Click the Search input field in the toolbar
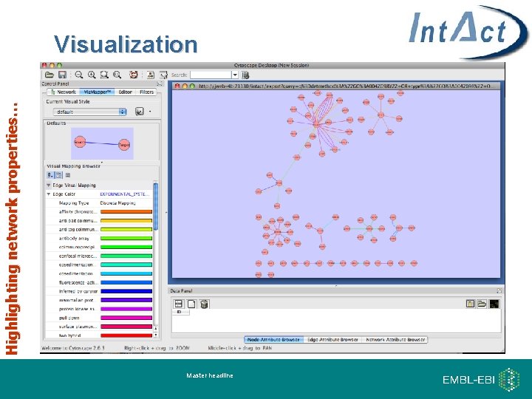 211,75
